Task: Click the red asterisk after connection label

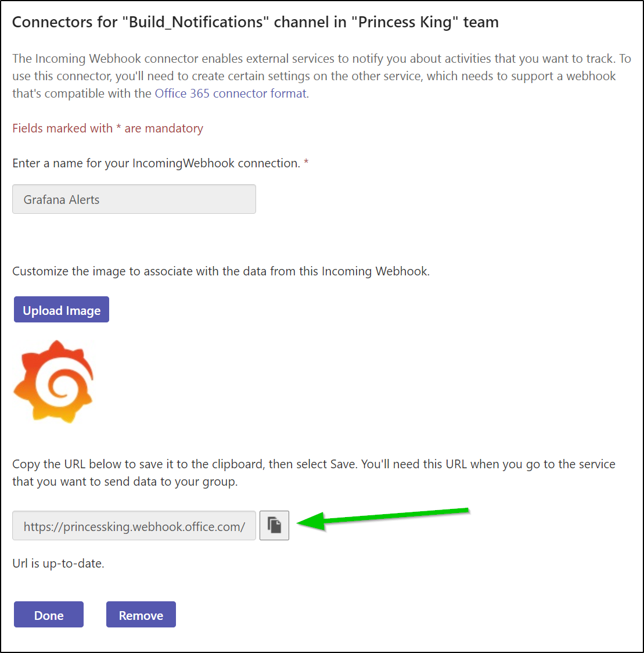Action: 306,162
